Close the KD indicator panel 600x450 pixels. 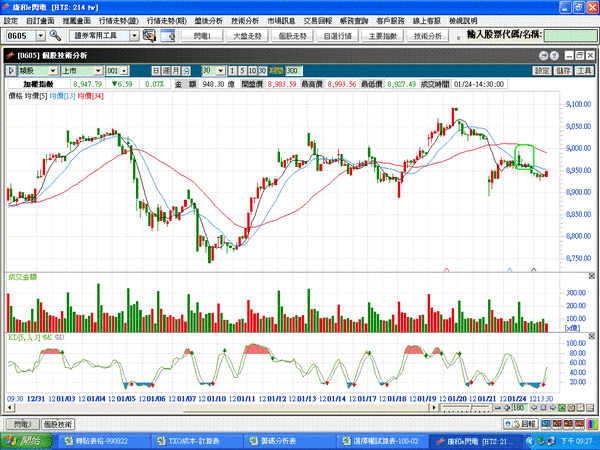pyautogui.click(x=592, y=336)
